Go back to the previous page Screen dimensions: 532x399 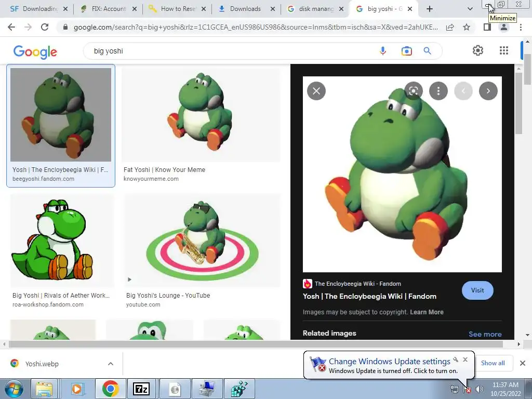11,27
